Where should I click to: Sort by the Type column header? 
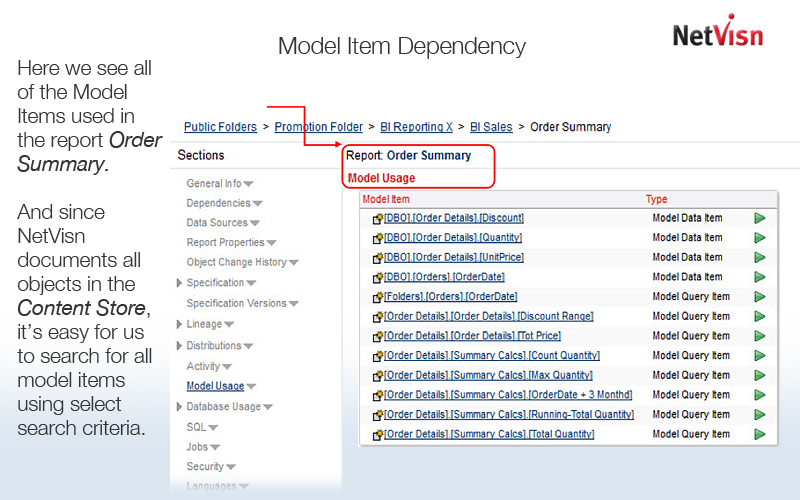[656, 200]
